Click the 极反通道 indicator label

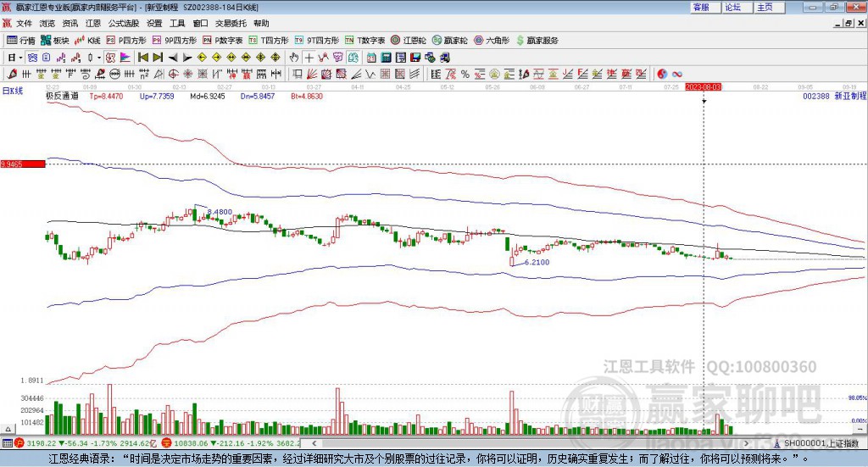(x=62, y=96)
